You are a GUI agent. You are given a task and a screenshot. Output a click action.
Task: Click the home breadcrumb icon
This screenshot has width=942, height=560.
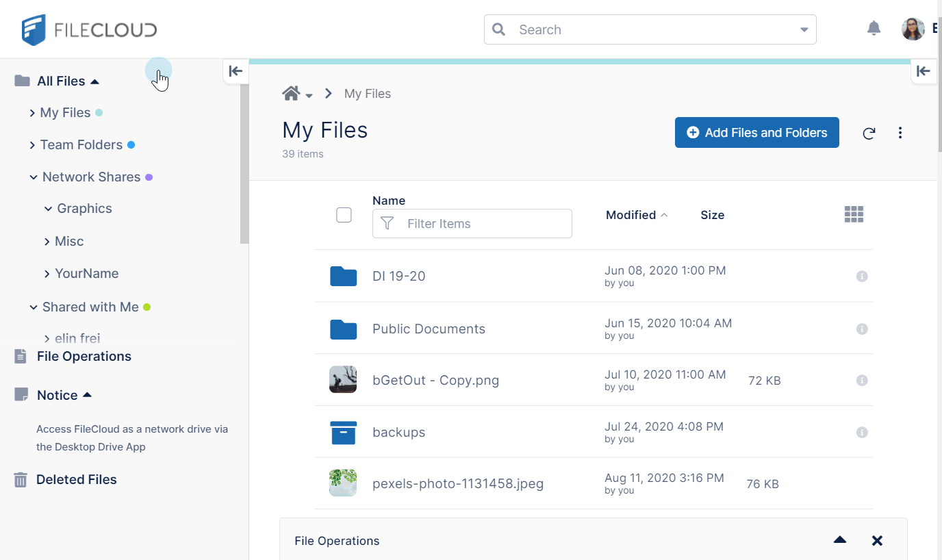[x=292, y=94]
